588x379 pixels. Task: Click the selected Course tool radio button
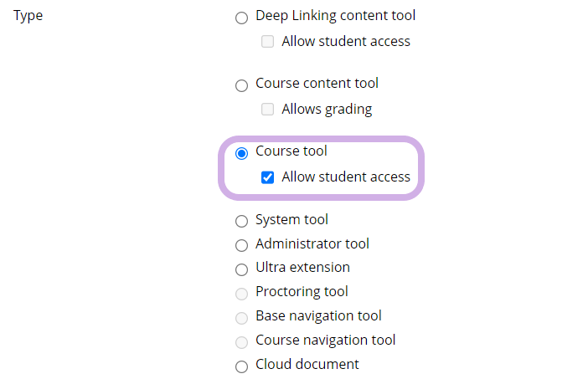coord(242,153)
